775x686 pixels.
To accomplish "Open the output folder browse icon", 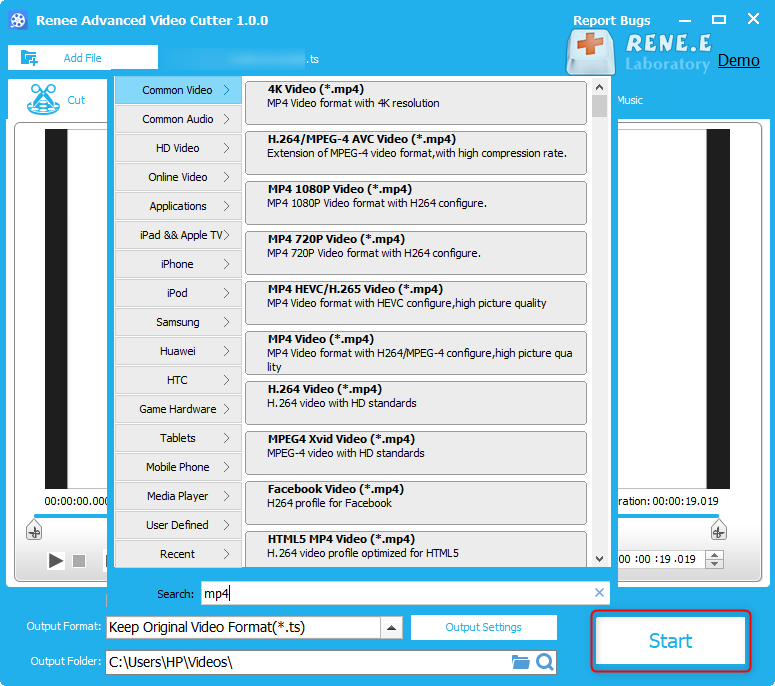I will point(520,662).
